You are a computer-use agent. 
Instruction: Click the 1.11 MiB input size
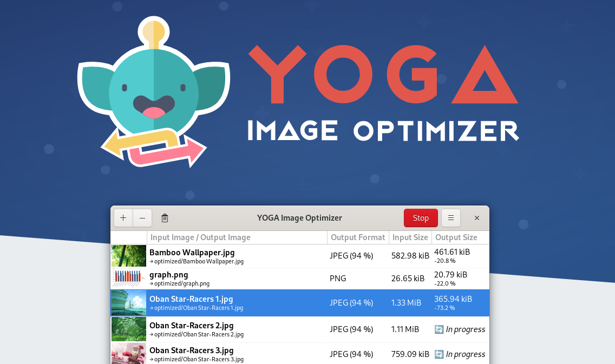405,329
